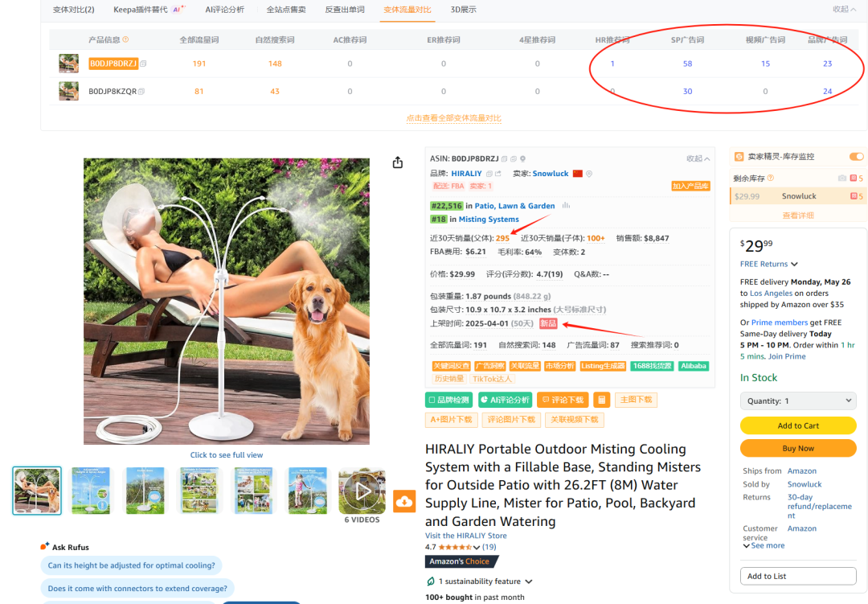Play the 6 VIDEOS thumbnail
Screen dimensions: 868x604
[362, 492]
